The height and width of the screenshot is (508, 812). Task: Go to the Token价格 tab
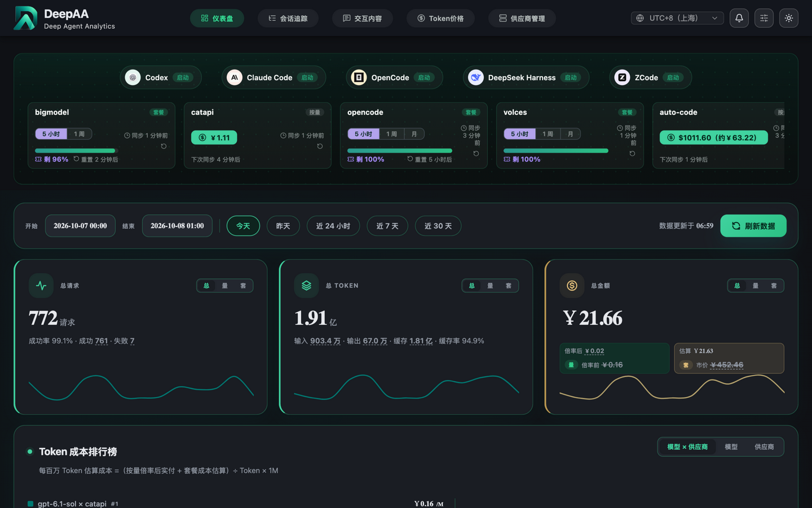[440, 18]
